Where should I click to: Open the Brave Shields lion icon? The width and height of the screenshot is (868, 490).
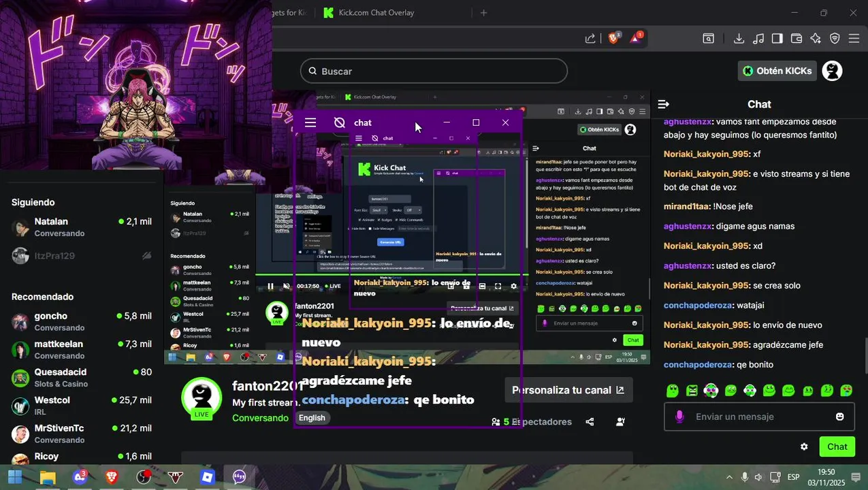[613, 39]
